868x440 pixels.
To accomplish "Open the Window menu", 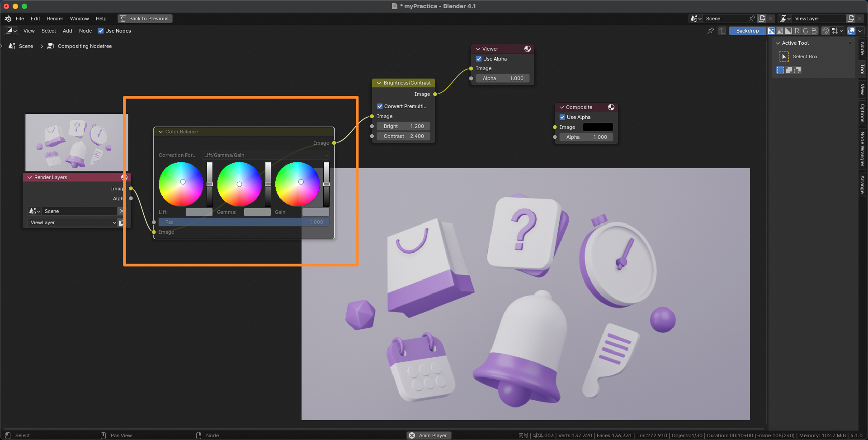I will pyautogui.click(x=80, y=19).
